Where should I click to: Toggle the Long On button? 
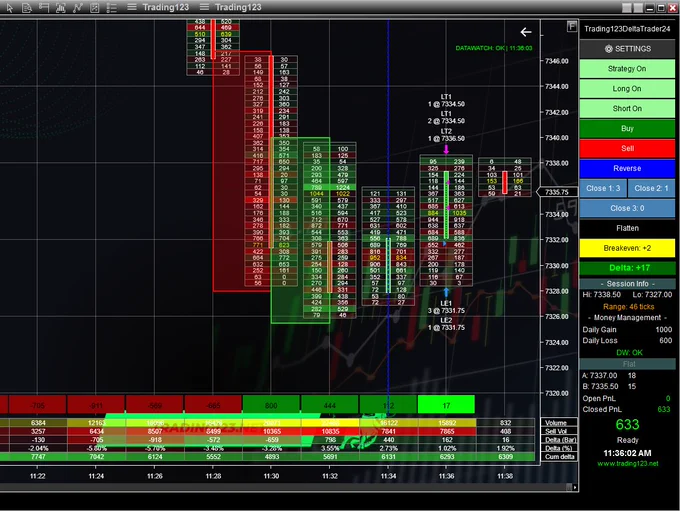pyautogui.click(x=627, y=88)
